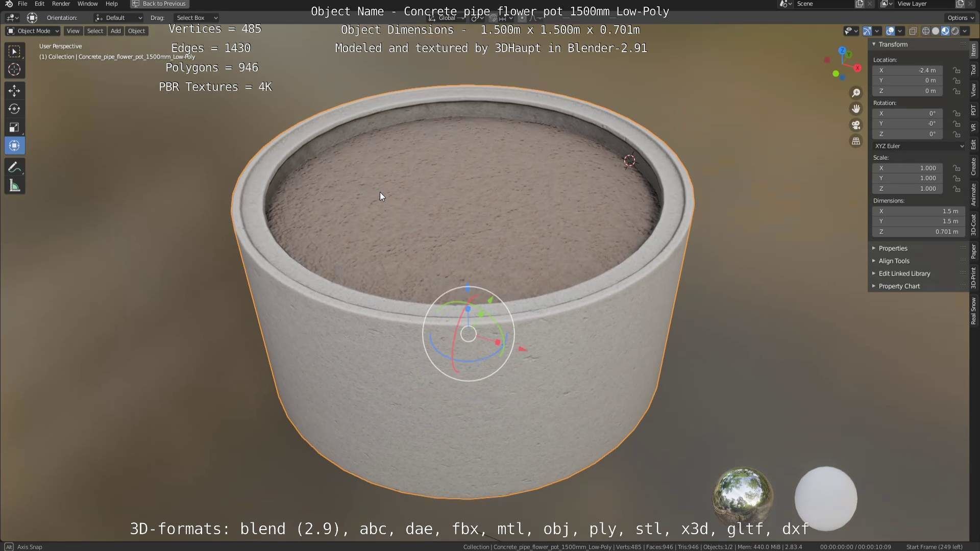Expand the Property Chart panel
Screen dimensions: 980x551
898,286
